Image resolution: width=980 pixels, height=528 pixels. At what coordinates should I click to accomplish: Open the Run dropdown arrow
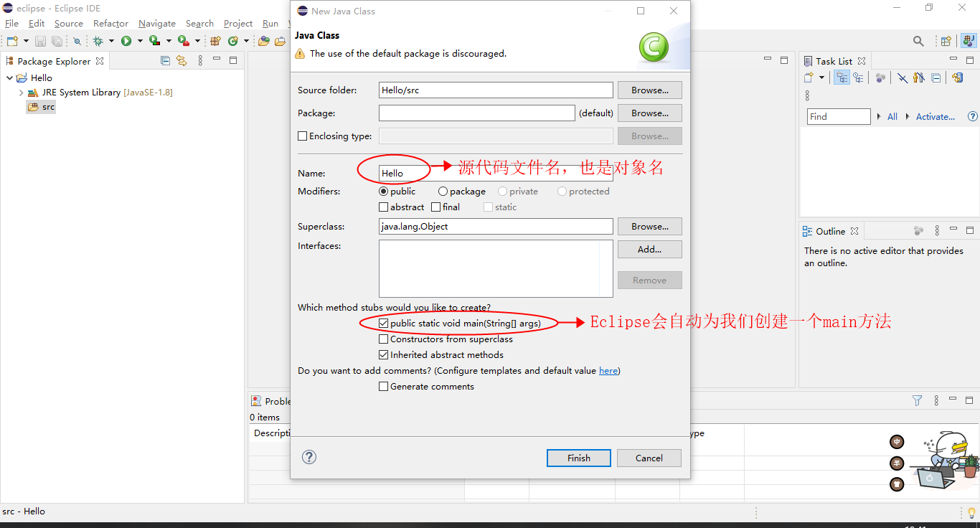point(140,41)
